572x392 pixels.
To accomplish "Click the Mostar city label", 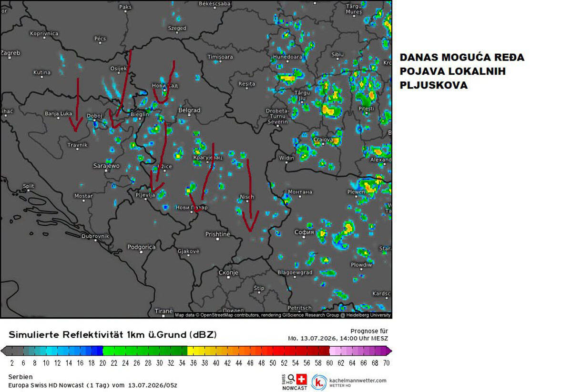I will coord(83,196).
